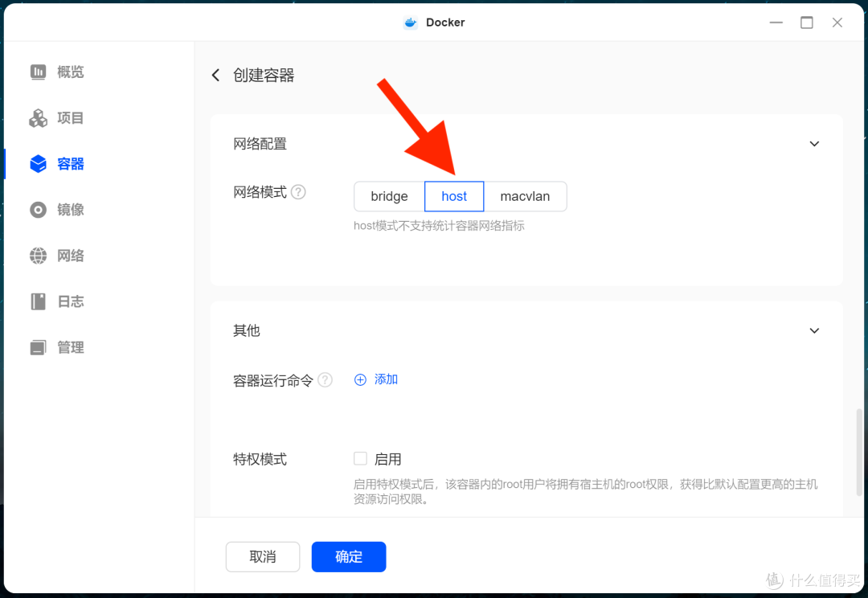Click the 其他 section heading
868x598 pixels.
click(247, 330)
